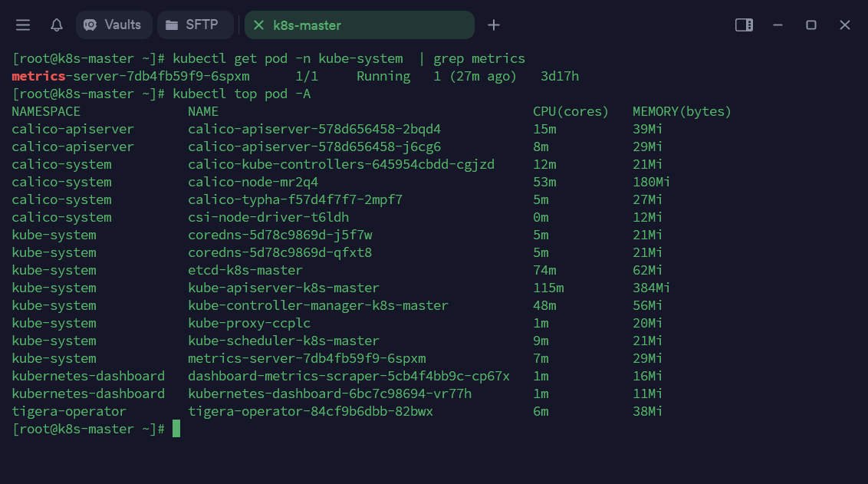Image resolution: width=868 pixels, height=484 pixels.
Task: Click the red highlighted "metrics" text
Action: (x=38, y=76)
